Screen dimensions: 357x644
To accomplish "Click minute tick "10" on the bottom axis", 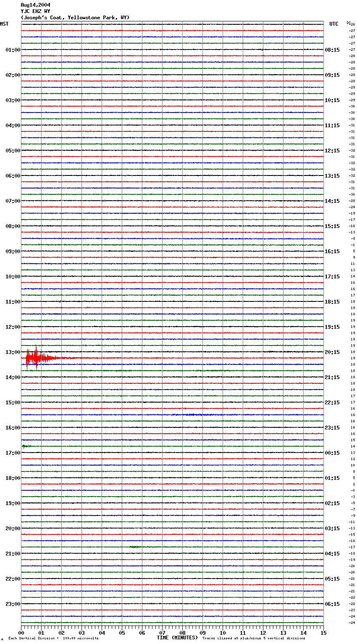I will pyautogui.click(x=223, y=633).
